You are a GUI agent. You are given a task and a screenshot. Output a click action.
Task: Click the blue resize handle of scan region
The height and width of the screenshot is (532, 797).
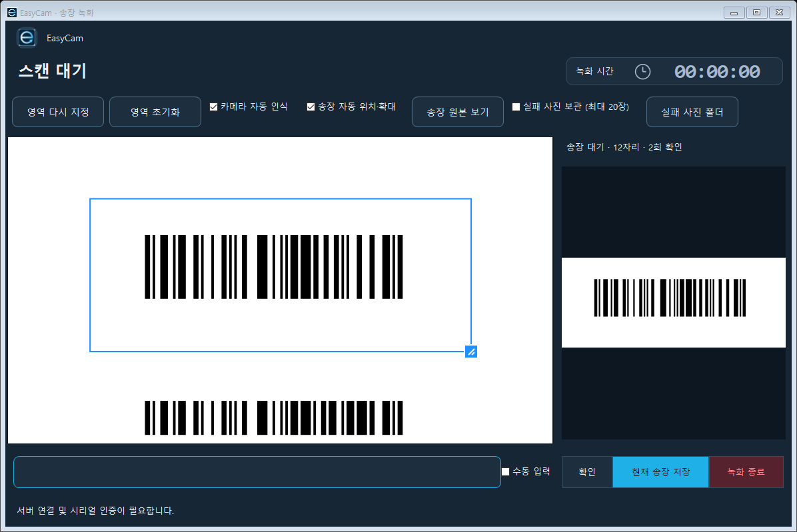point(471,352)
